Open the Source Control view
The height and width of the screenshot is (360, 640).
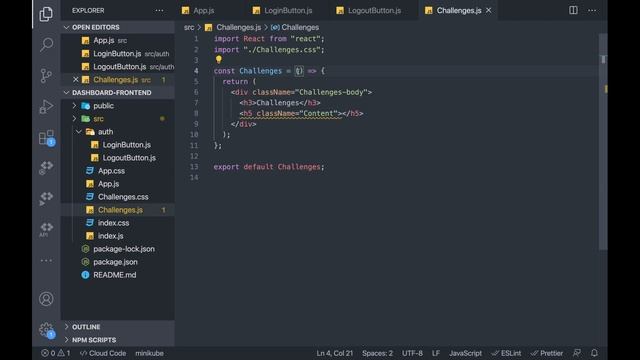[46, 76]
